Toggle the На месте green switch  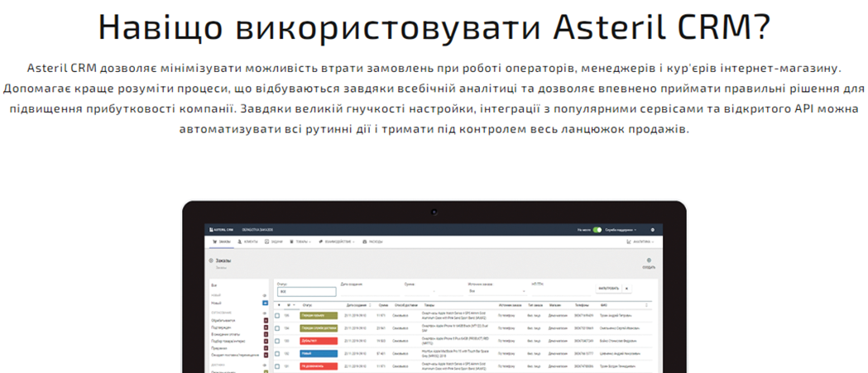[597, 229]
